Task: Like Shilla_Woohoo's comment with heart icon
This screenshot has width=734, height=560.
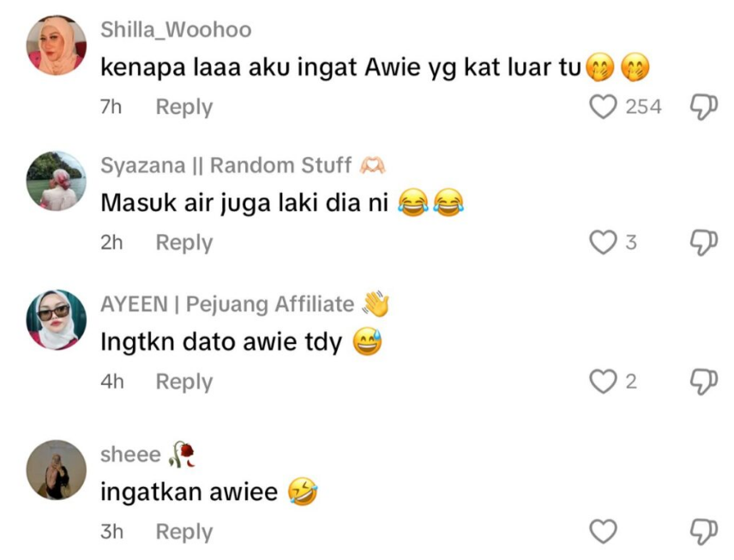Action: point(603,106)
